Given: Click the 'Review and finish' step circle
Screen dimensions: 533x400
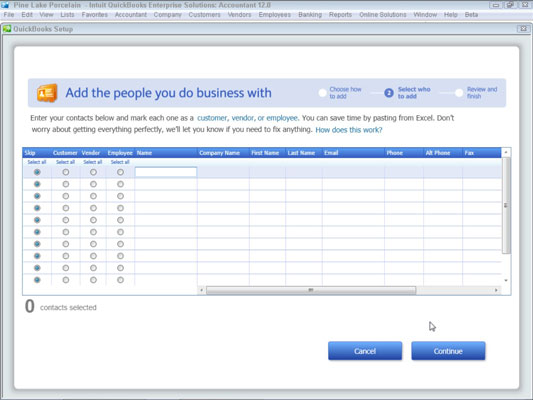Looking at the screenshot, I should point(459,93).
